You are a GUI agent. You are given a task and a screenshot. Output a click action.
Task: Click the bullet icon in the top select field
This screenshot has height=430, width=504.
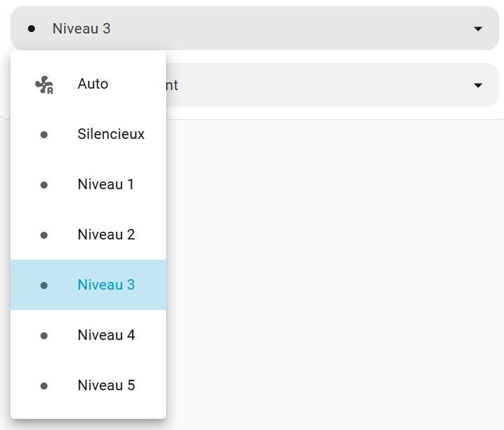(x=31, y=29)
